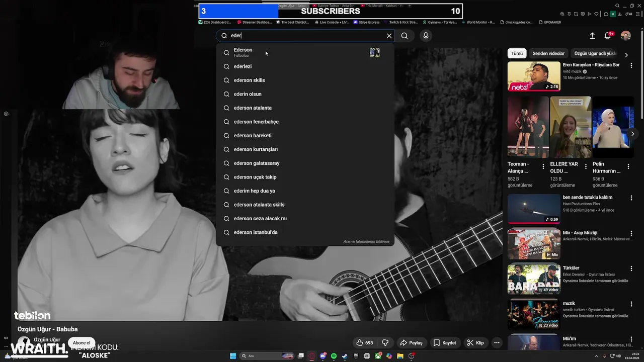Open the Stripe Express bookmark
This screenshot has width=644, height=362.
tap(366, 22)
